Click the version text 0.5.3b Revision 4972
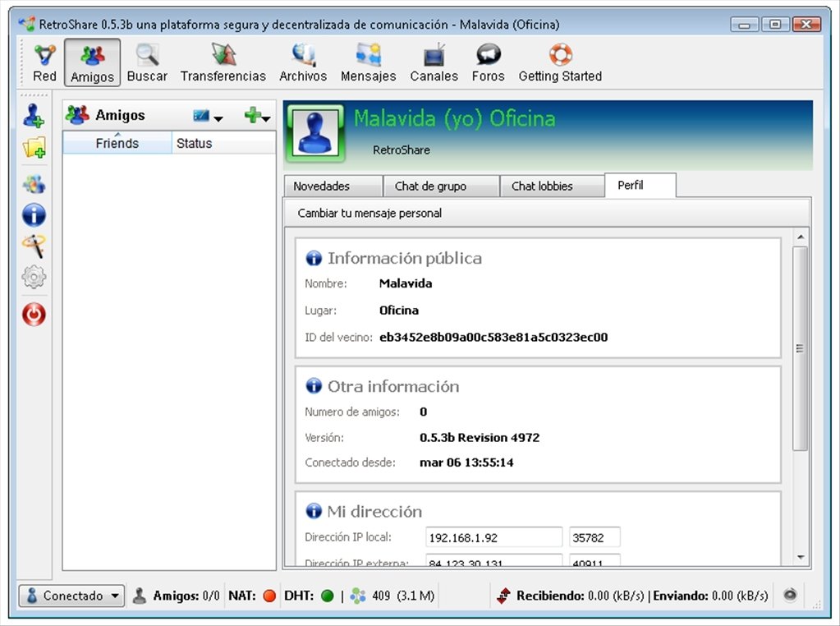 click(480, 437)
